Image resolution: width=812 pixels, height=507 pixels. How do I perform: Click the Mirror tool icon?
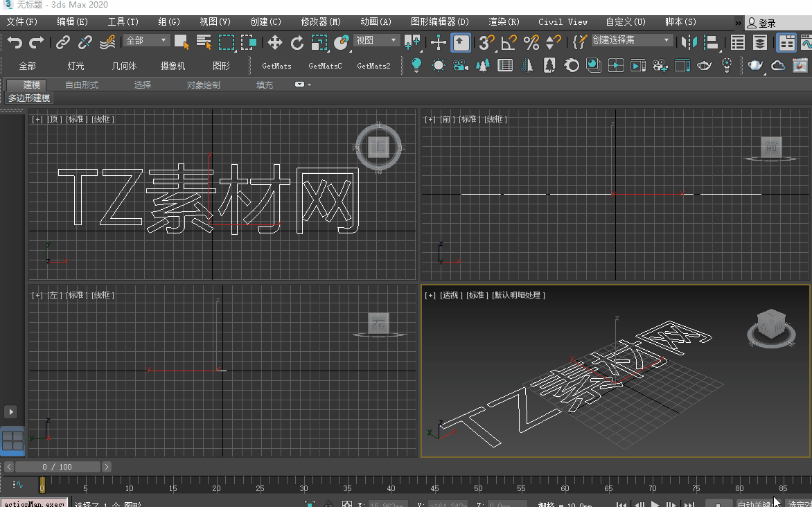coord(689,42)
